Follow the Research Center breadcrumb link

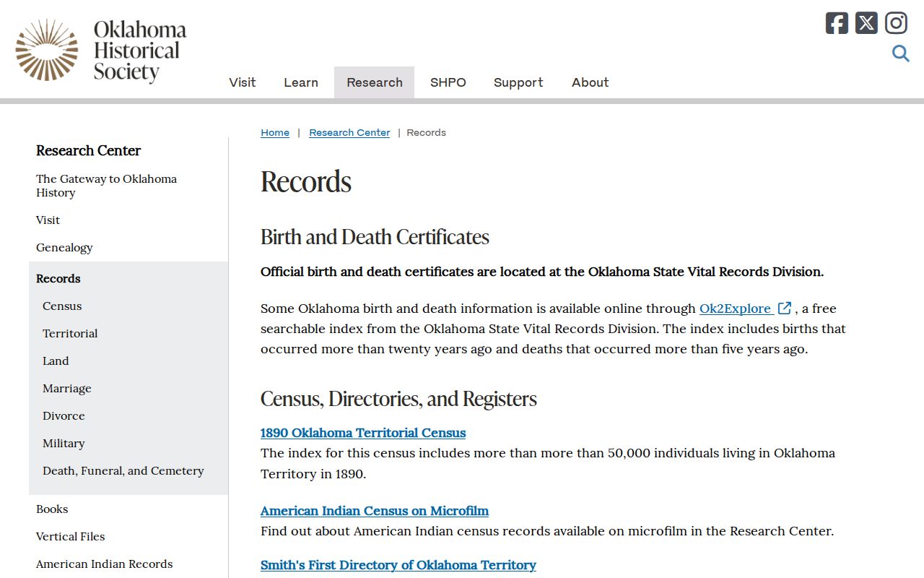click(349, 132)
